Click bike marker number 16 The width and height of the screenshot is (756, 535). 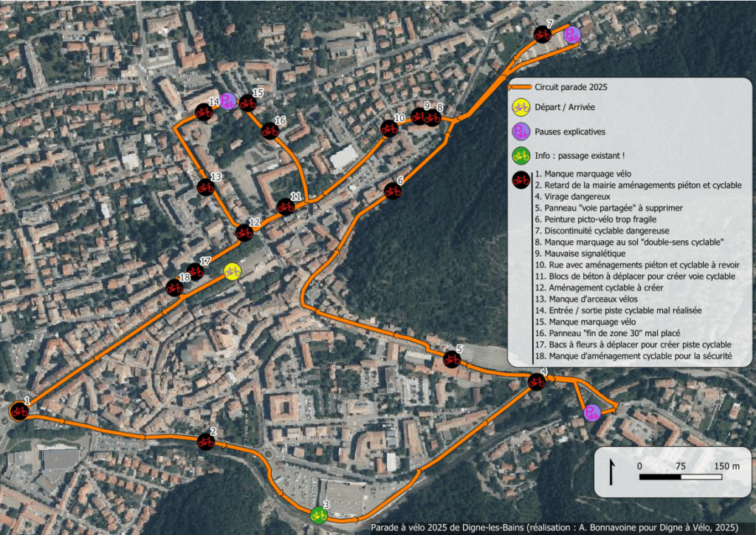[x=269, y=131]
